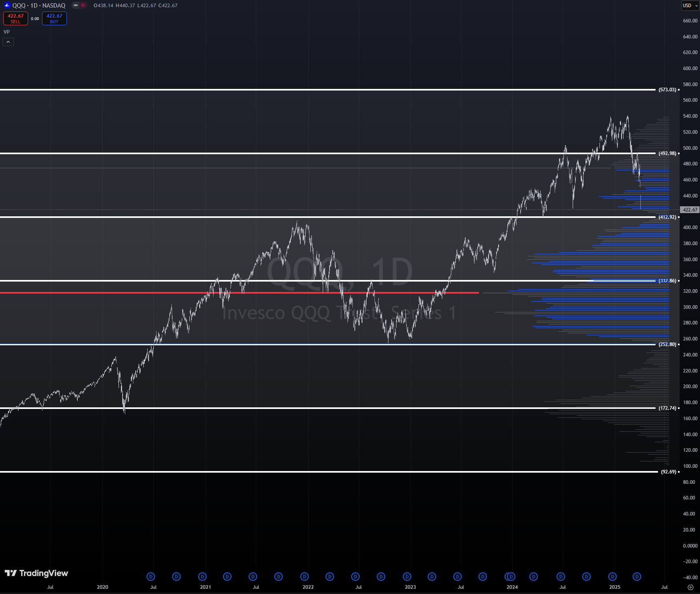Image resolution: width=700 pixels, height=594 pixels.
Task: Click the H440.37 high value
Action: click(125, 6)
